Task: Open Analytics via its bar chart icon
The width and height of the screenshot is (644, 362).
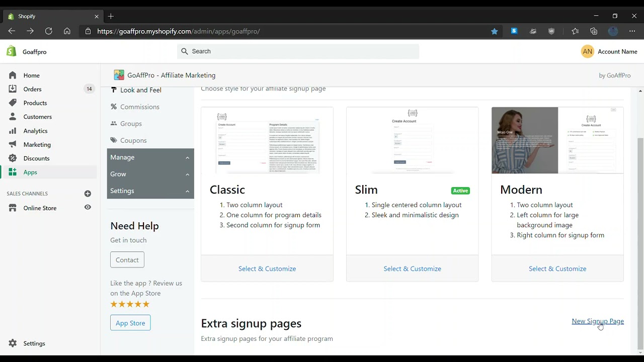Action: click(x=13, y=131)
